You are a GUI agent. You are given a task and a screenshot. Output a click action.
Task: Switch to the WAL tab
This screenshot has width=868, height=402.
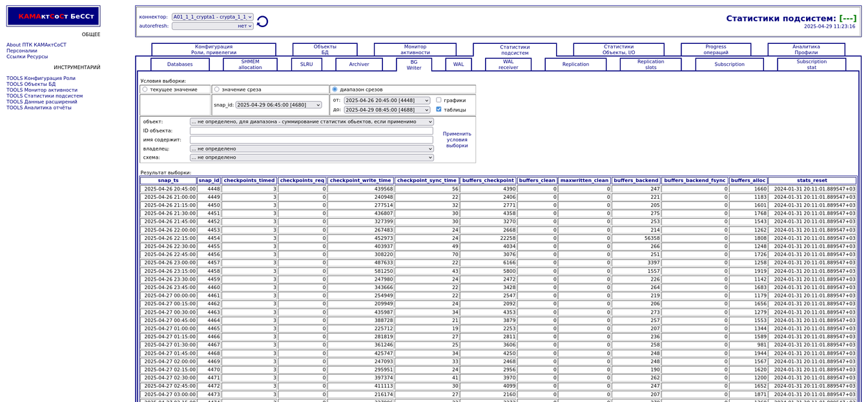point(459,65)
